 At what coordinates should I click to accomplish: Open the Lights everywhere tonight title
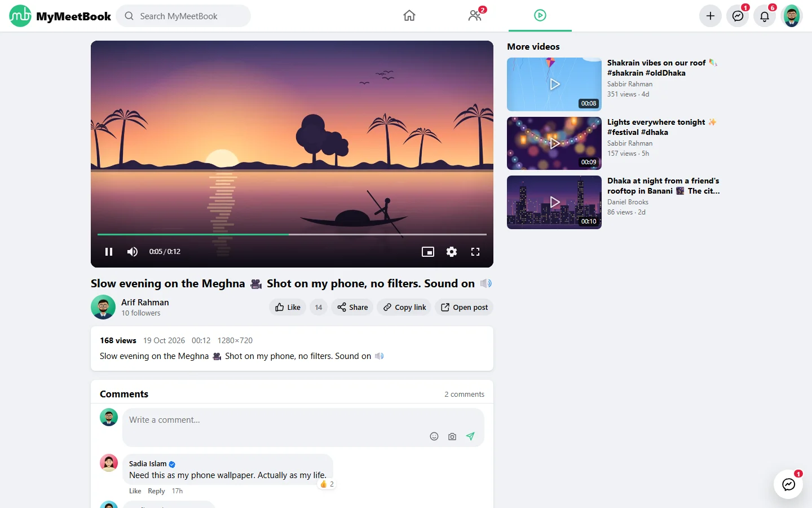point(661,127)
